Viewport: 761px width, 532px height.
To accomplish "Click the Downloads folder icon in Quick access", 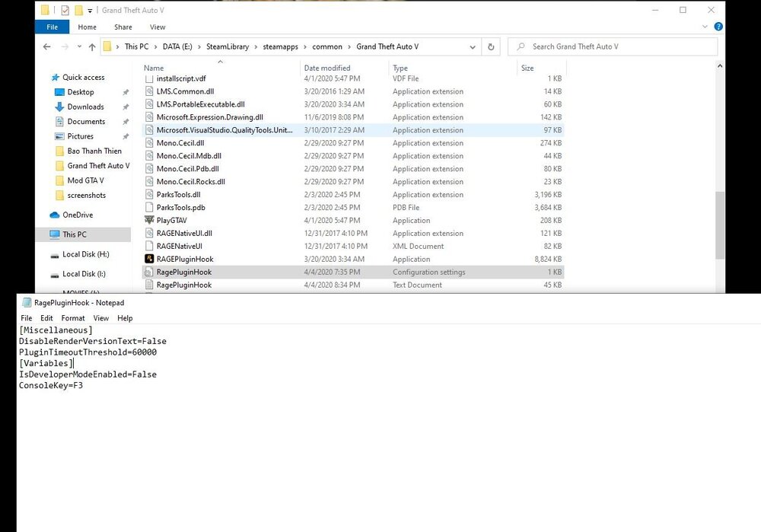I will coord(60,107).
